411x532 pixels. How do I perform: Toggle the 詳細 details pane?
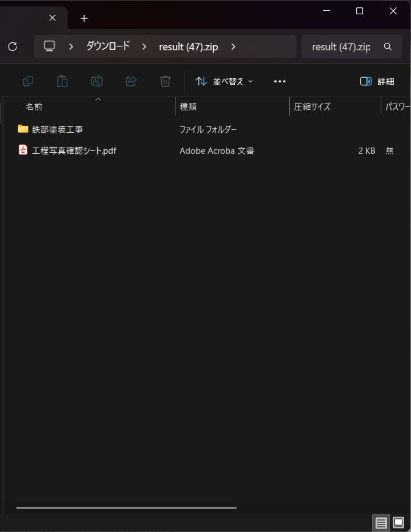pyautogui.click(x=377, y=81)
